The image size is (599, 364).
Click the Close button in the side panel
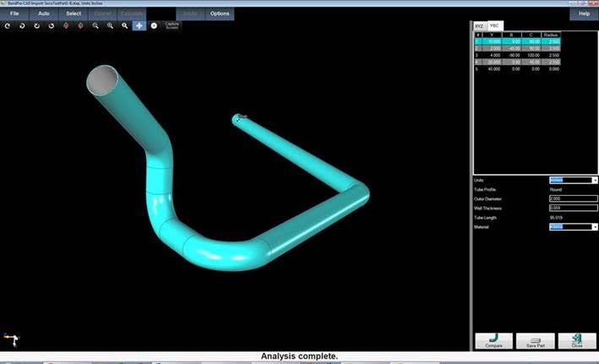[x=577, y=340]
